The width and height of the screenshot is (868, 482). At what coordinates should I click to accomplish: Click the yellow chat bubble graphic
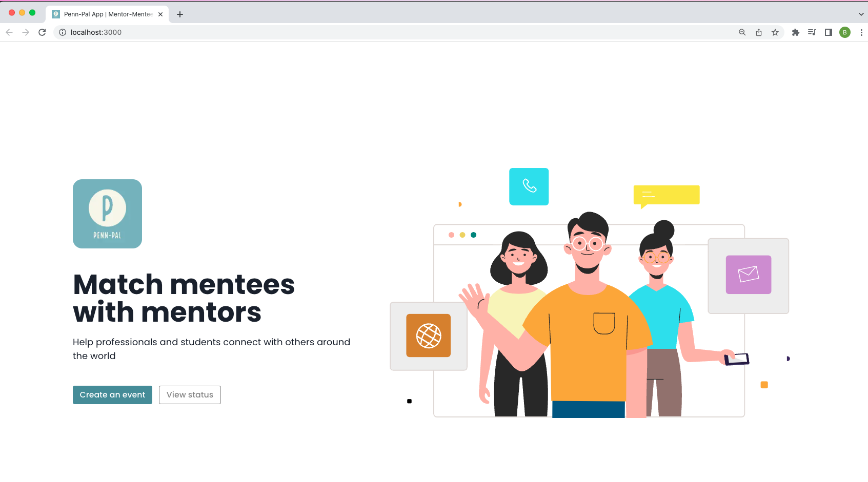667,197
